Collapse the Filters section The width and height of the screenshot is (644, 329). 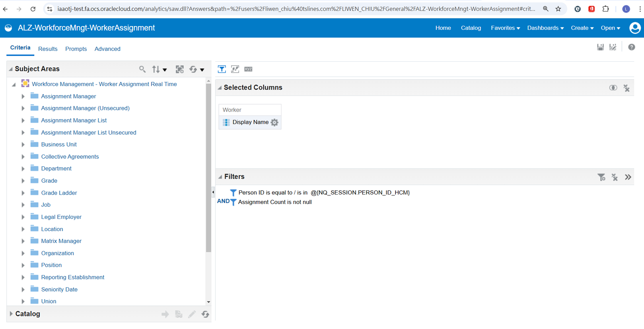[x=220, y=177]
